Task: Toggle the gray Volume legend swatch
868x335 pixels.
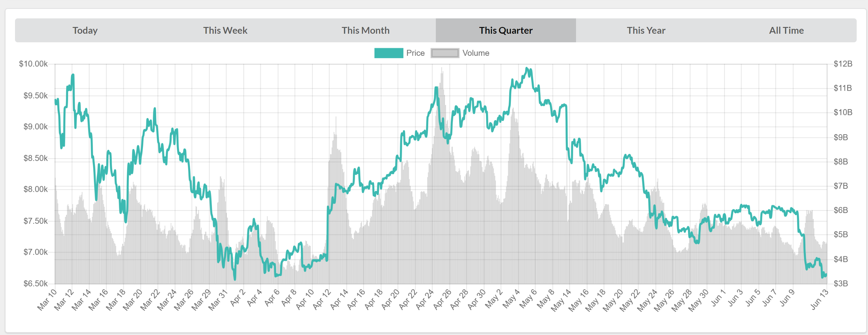Action: pyautogui.click(x=444, y=53)
